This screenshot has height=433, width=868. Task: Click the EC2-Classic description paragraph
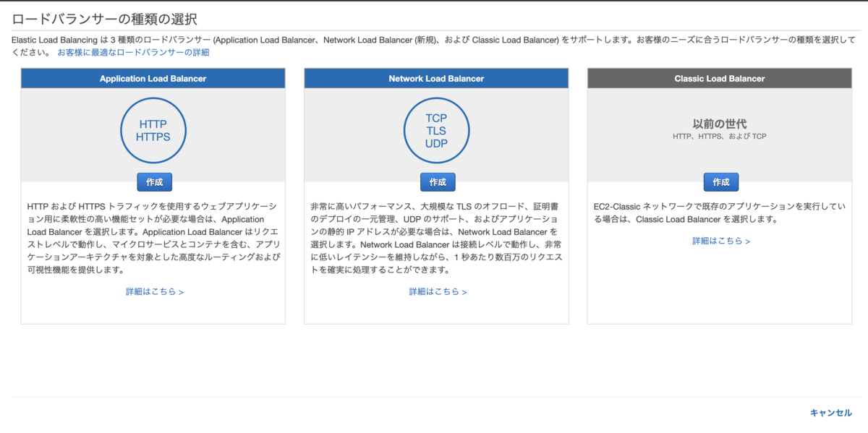(x=719, y=213)
